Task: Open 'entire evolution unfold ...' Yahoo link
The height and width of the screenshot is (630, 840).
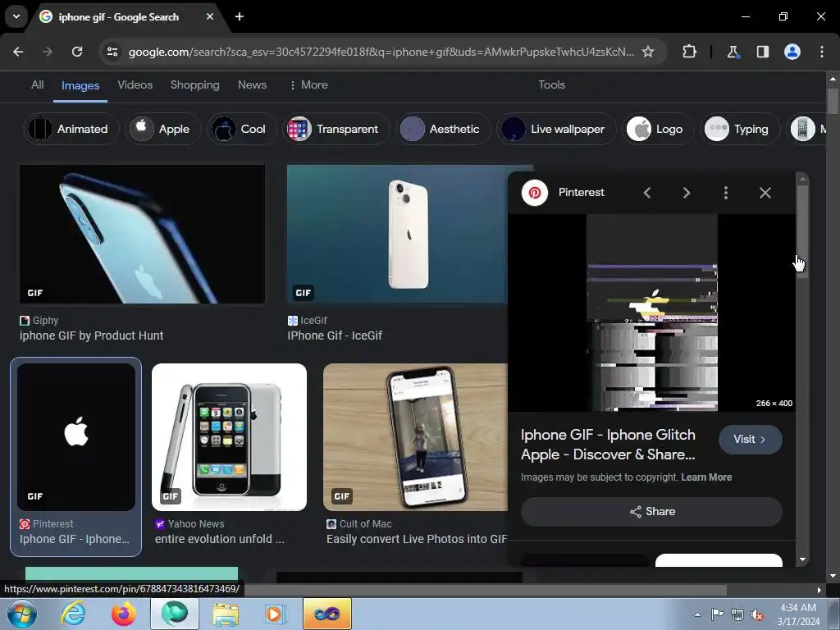Action: (220, 539)
